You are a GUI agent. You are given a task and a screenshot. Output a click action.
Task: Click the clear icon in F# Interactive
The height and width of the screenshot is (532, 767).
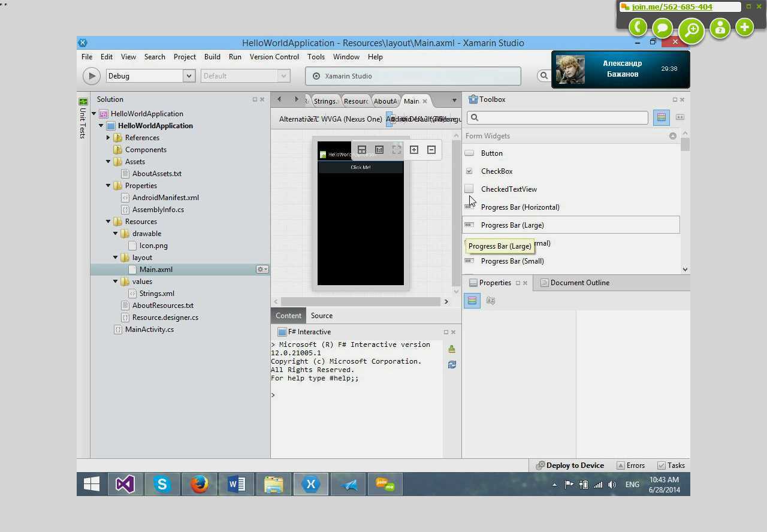click(x=452, y=349)
